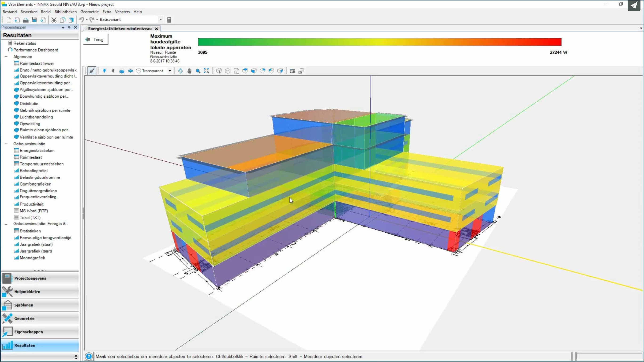Open the calculator icon in main toolbar
The width and height of the screenshot is (644, 362).
pyautogui.click(x=169, y=20)
